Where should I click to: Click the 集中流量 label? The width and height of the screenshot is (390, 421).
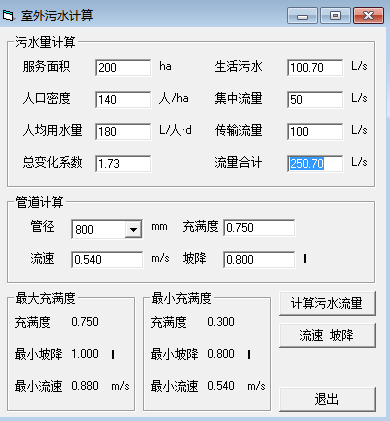238,99
